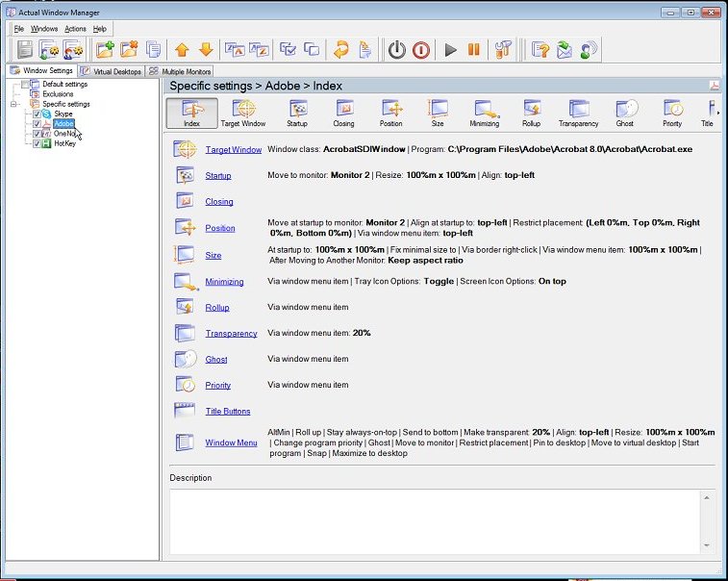Click the Minimizing icon in settings strip

click(x=484, y=113)
